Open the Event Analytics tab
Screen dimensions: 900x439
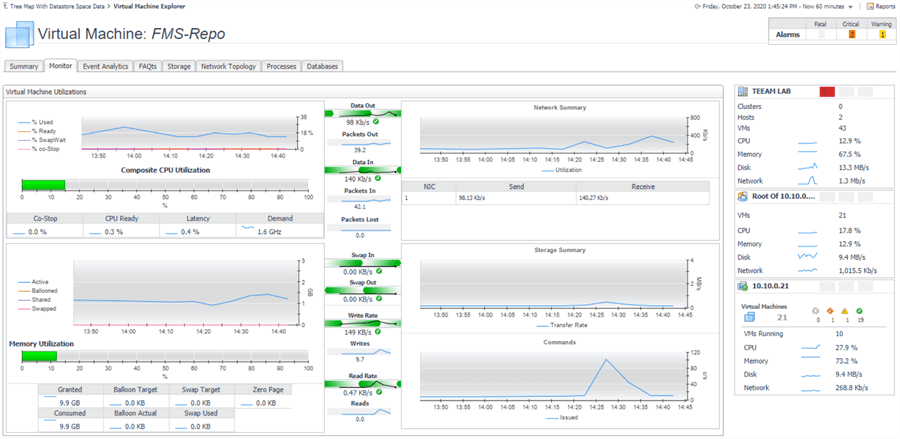(106, 67)
